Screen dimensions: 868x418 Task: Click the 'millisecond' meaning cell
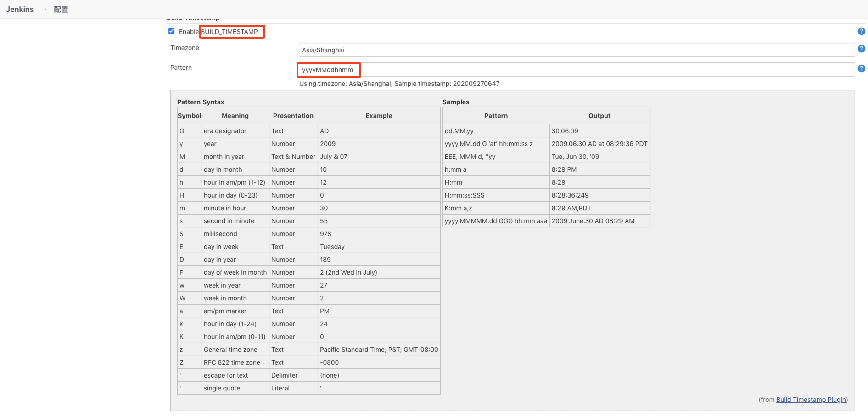coord(235,234)
